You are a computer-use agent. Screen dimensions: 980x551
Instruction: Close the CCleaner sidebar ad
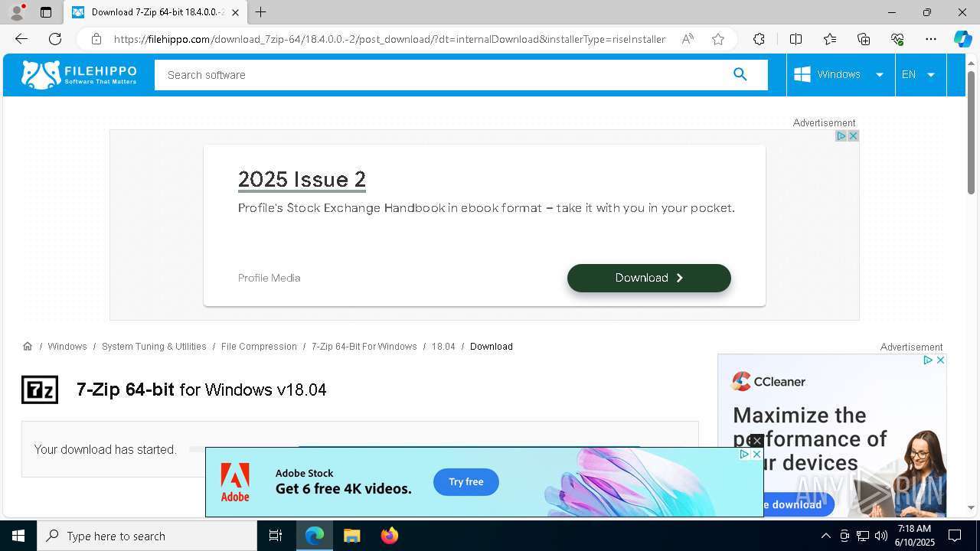point(940,360)
